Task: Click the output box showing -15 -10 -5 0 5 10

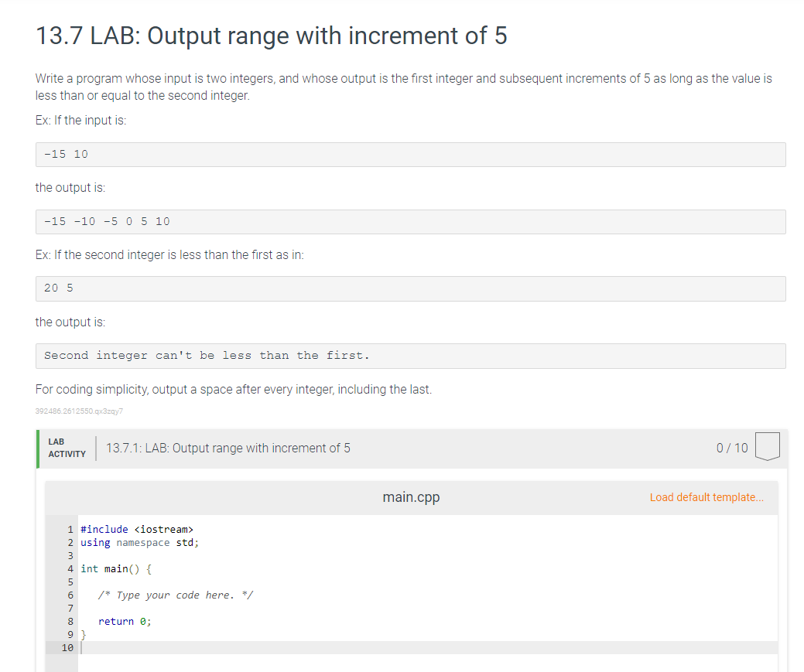Action: point(410,221)
